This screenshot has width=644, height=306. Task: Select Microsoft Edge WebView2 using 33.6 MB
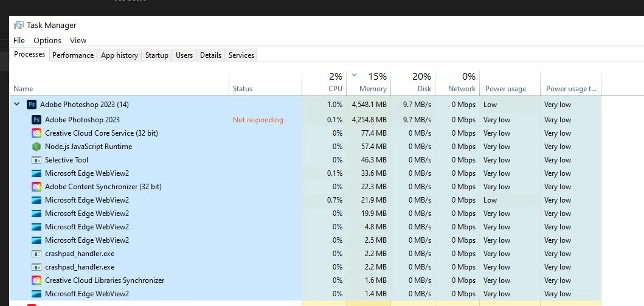click(305, 173)
